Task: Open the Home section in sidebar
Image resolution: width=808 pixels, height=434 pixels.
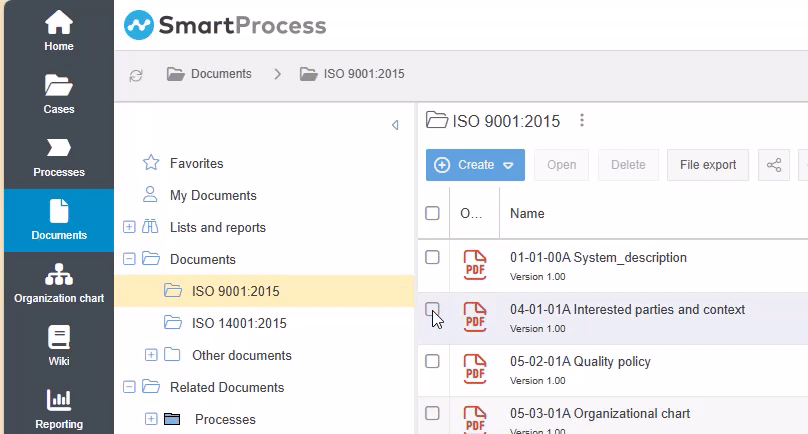Action: [x=58, y=30]
